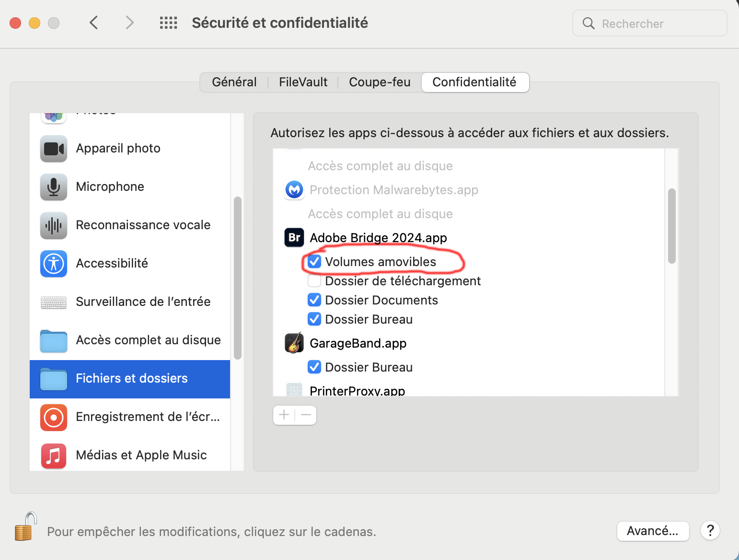Switch to the FileVault tab
The width and height of the screenshot is (739, 560).
coord(303,82)
